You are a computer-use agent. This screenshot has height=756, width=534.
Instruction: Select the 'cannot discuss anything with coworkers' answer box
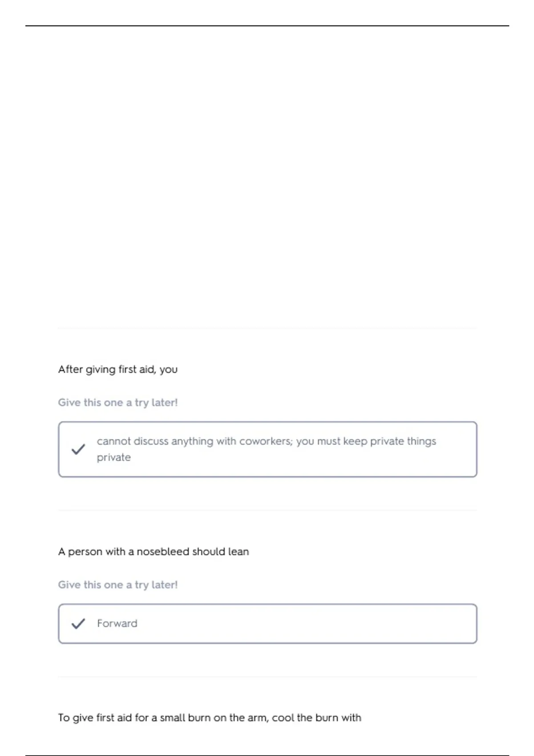coord(267,449)
